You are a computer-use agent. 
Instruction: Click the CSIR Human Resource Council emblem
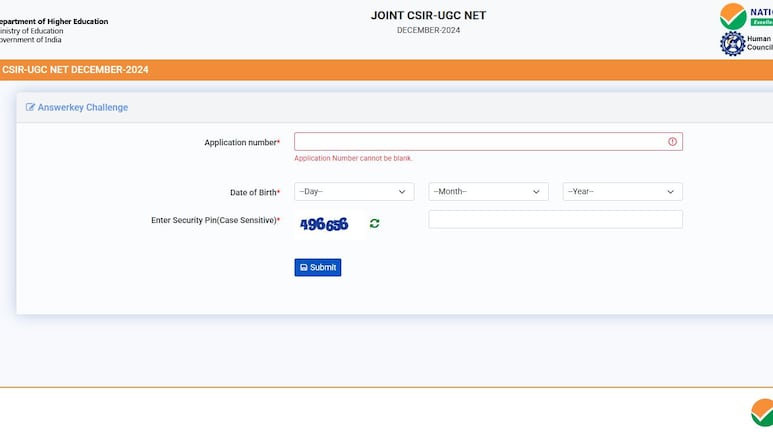tap(733, 43)
